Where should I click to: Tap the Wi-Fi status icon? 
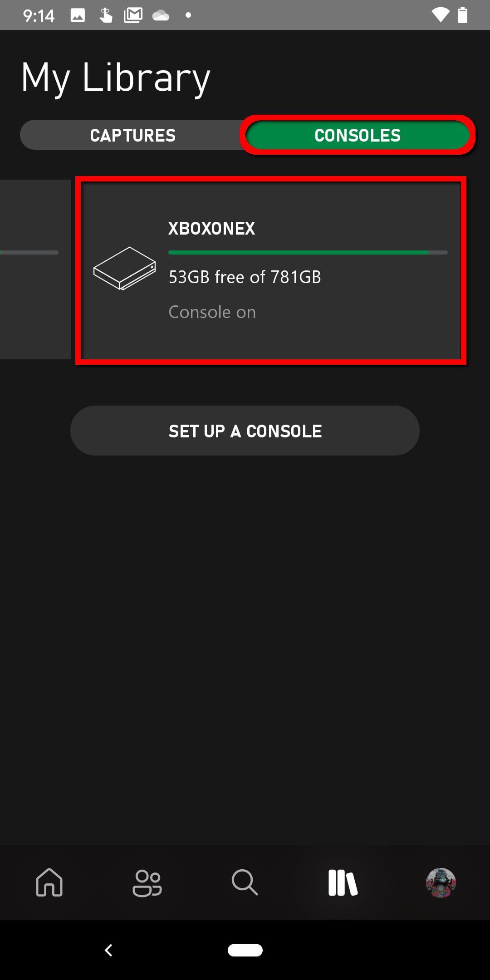click(x=440, y=15)
